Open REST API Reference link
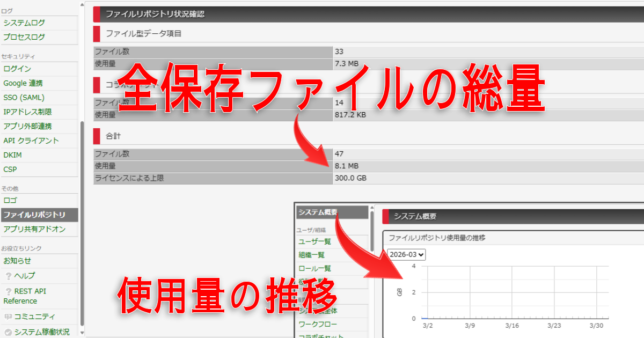Screen dimensions: 644x338 tap(25, 296)
